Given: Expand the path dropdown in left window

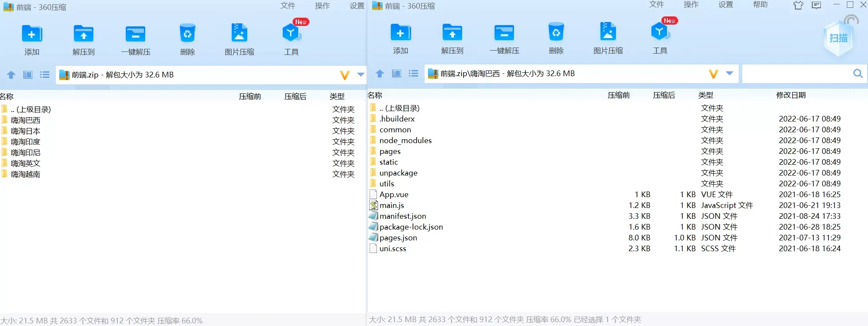Looking at the screenshot, I should pyautogui.click(x=361, y=75).
